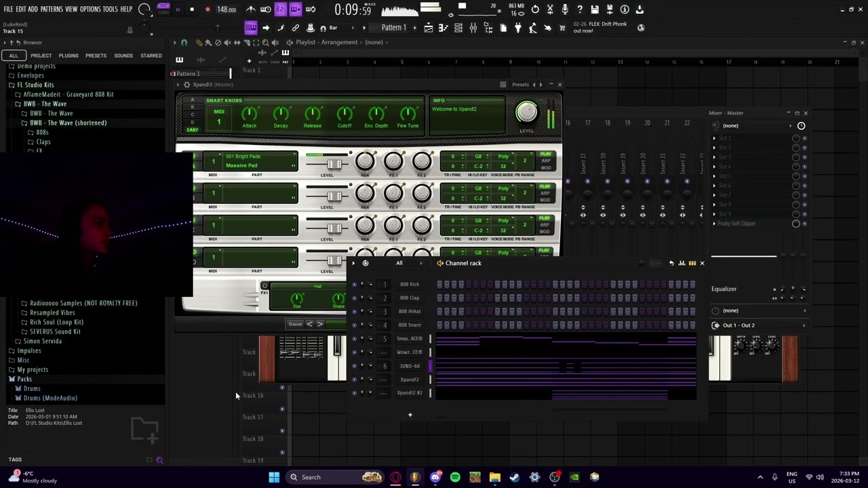Image resolution: width=868 pixels, height=488 pixels.
Task: Click the plugin picker plug icon
Action: (x=518, y=28)
